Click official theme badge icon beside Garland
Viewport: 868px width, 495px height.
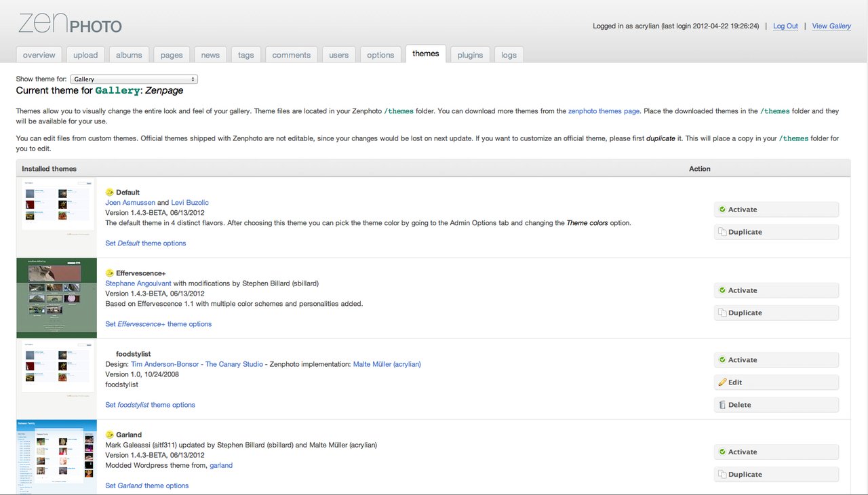110,435
